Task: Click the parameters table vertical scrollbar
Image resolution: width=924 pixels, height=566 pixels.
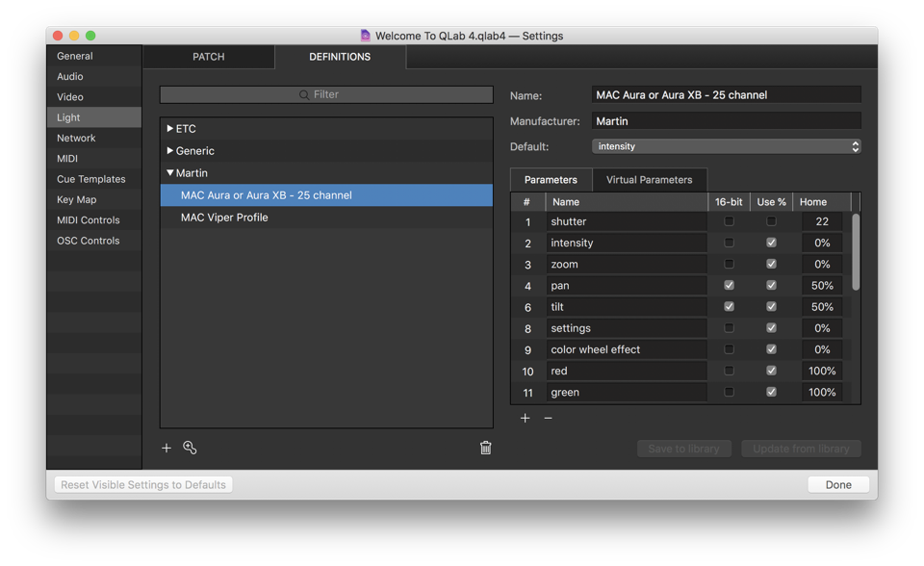Action: (856, 252)
